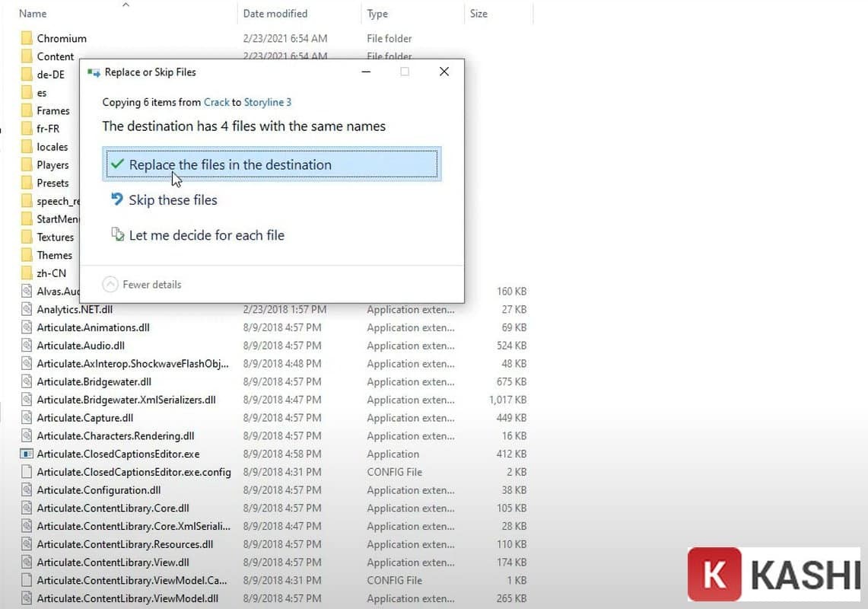Select file Articulate.Capture.dll
The image size is (868, 609).
(x=84, y=418)
